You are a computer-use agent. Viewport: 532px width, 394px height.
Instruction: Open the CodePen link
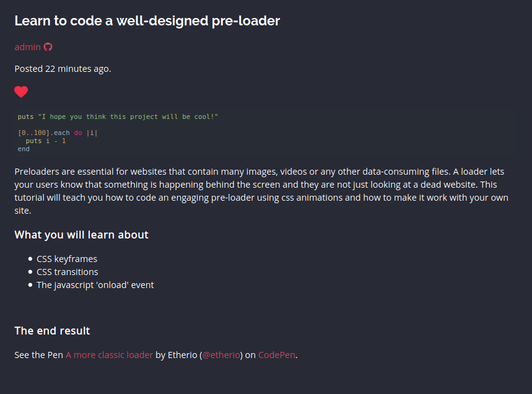(276, 355)
